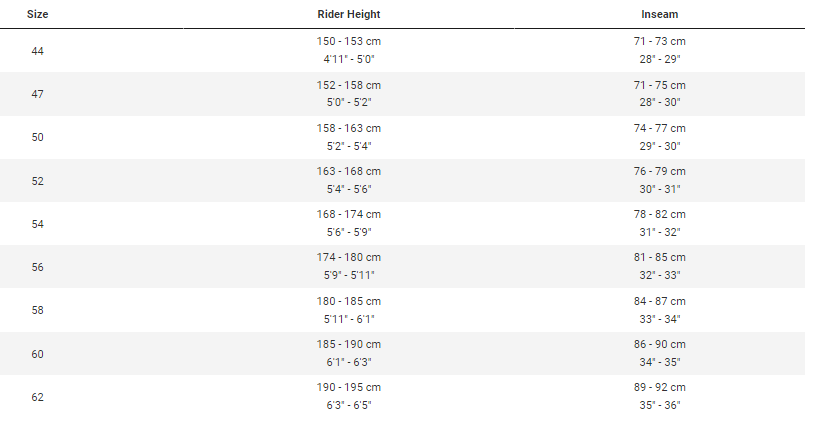Viewport: 818px width, 430px height.
Task: Select size 50 cell
Action: point(38,137)
